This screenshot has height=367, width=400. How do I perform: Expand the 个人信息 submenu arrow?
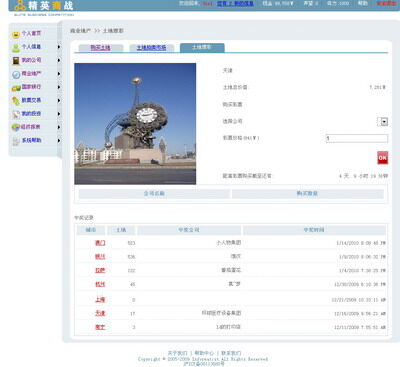(x=59, y=47)
